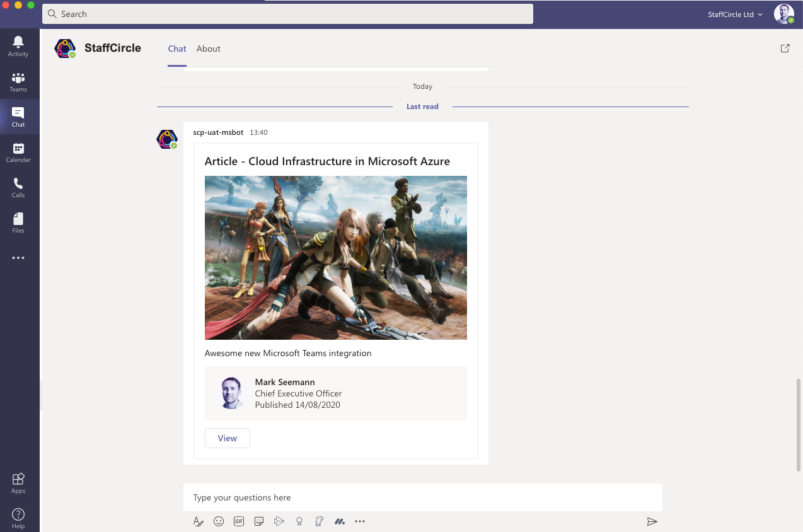The image size is (803, 532).
Task: Click the Praise badge icon
Action: pyautogui.click(x=299, y=521)
